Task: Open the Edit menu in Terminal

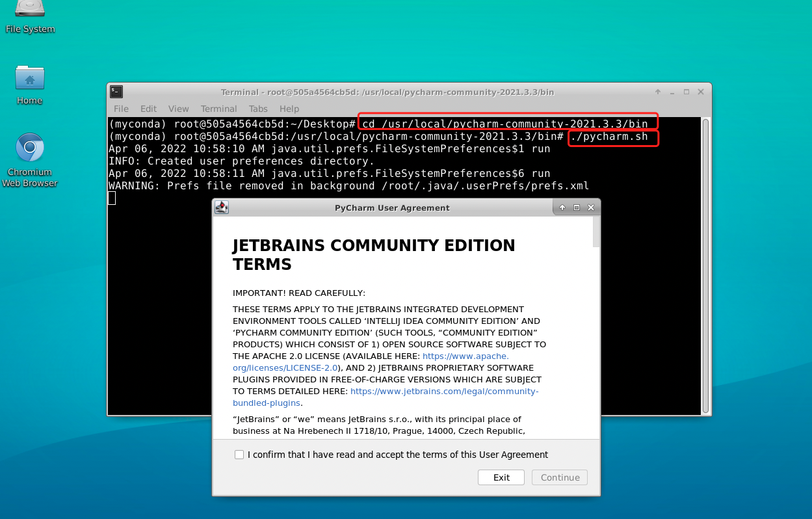Action: tap(148, 109)
